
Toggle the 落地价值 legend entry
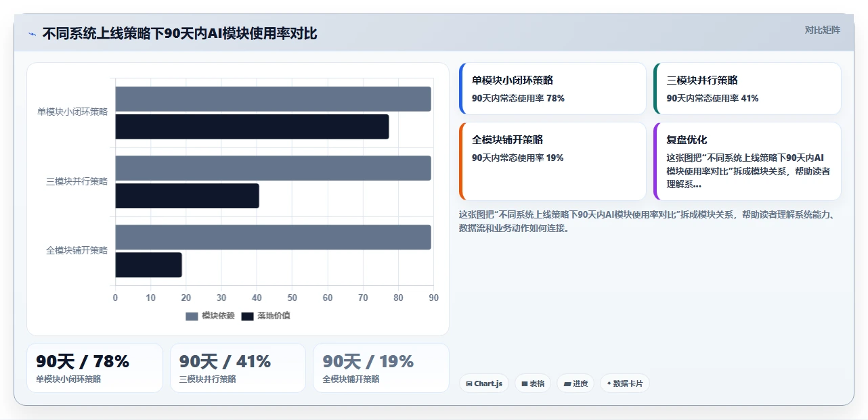click(265, 316)
